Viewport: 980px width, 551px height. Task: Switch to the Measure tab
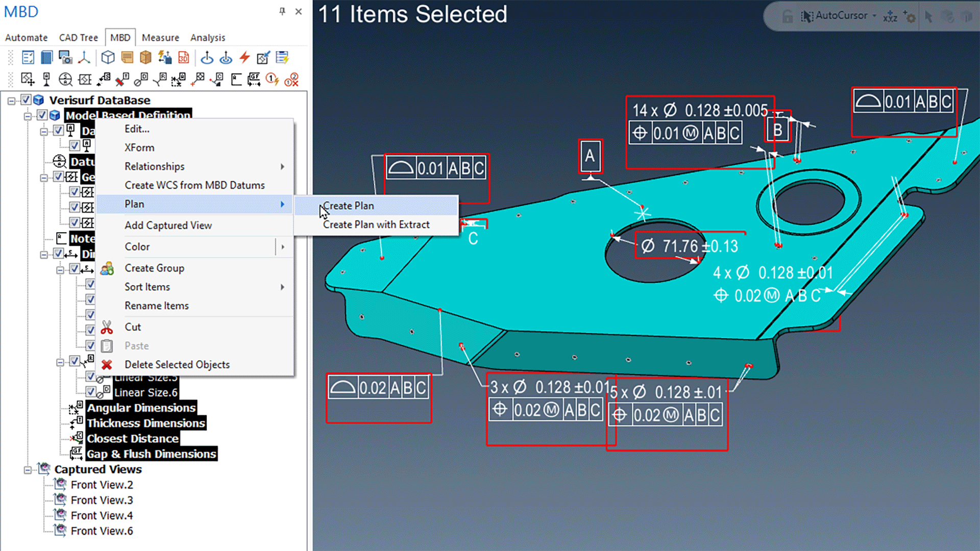[x=160, y=38]
